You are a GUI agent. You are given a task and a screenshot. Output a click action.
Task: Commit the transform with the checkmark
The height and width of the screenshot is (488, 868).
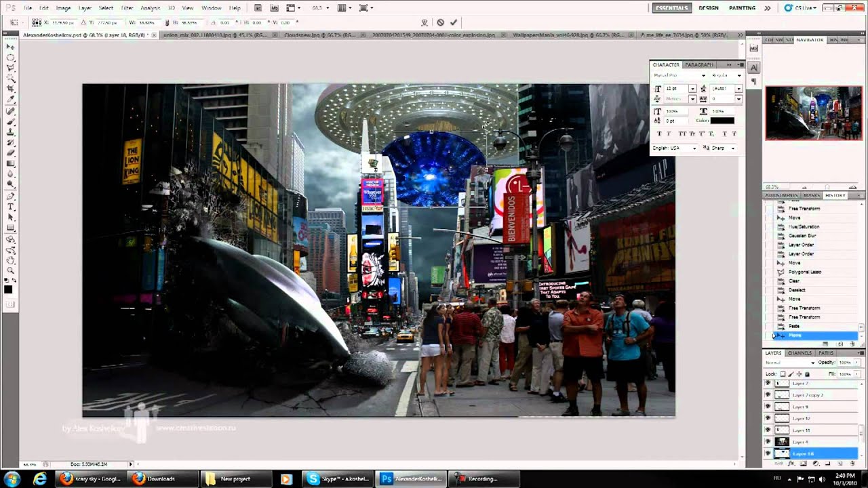tap(454, 22)
